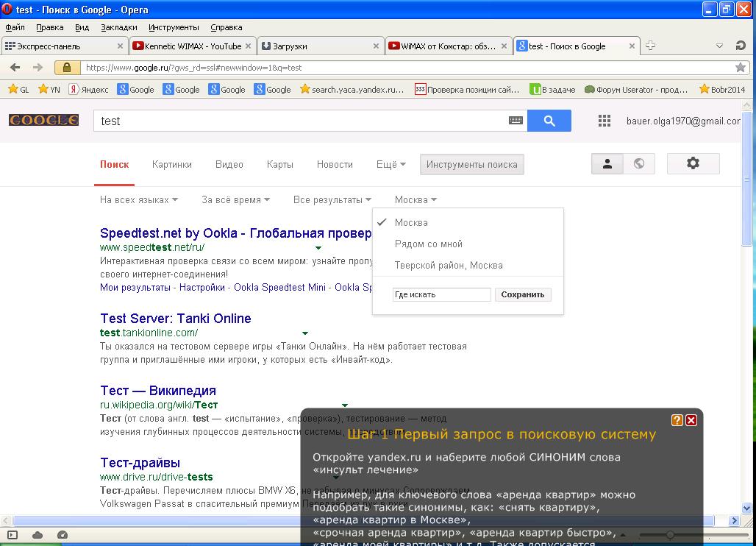Click the blue magnifier search button

[549, 121]
